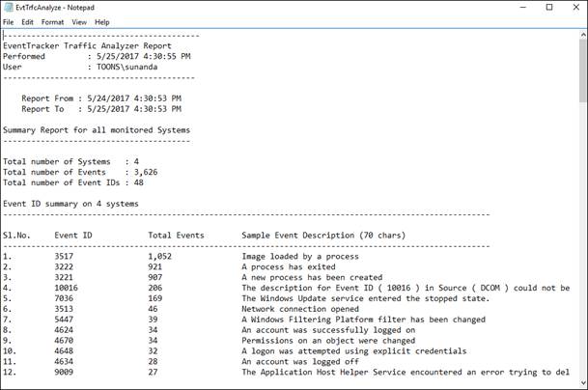Click total events count '921'
The width and height of the screenshot is (588, 390).
click(x=155, y=267)
